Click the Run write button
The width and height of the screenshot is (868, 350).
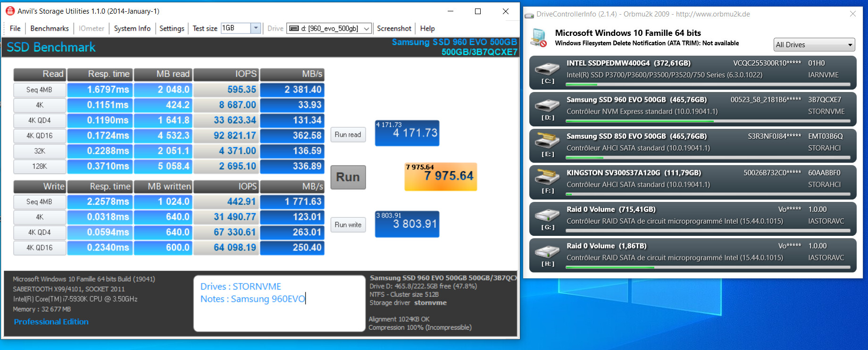[x=348, y=225]
